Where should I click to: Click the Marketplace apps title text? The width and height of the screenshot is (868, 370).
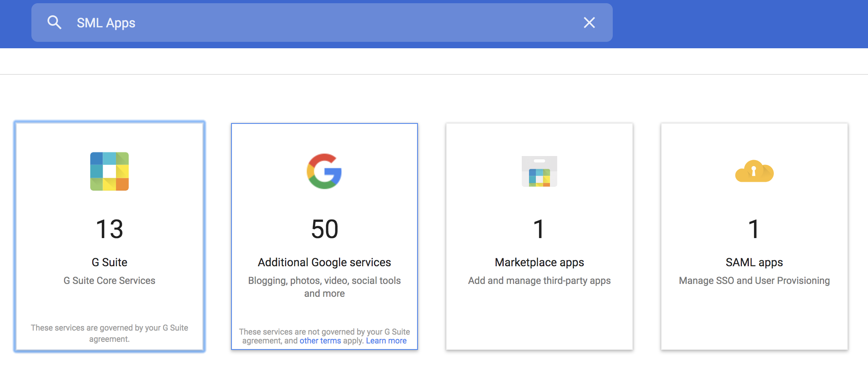click(x=539, y=262)
